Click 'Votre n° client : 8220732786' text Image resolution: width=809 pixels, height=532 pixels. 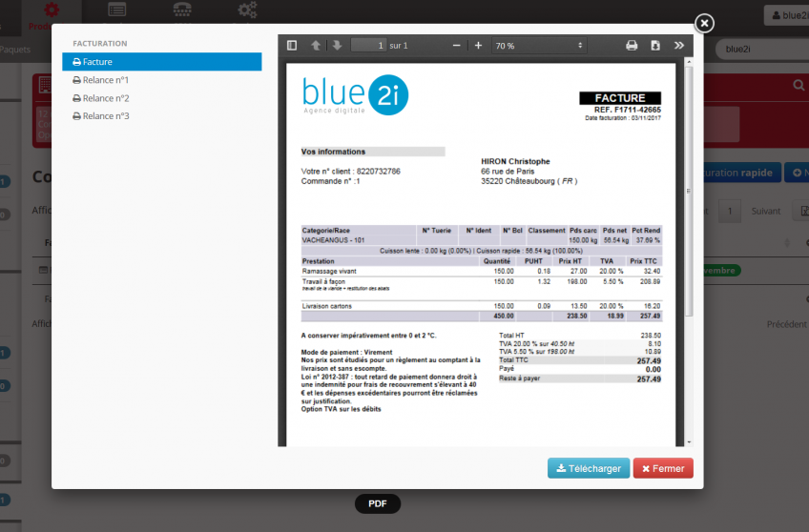pyautogui.click(x=351, y=172)
